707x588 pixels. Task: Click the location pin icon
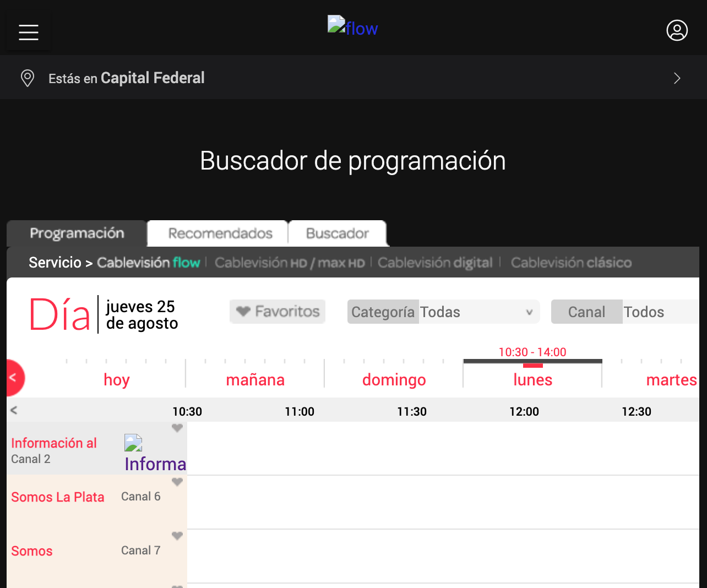click(x=27, y=78)
